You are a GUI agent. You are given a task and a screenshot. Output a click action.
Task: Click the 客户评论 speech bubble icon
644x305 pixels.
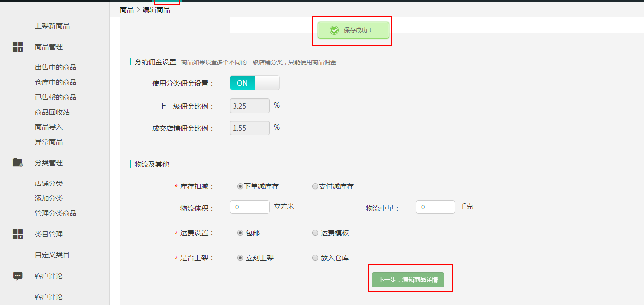click(18, 276)
